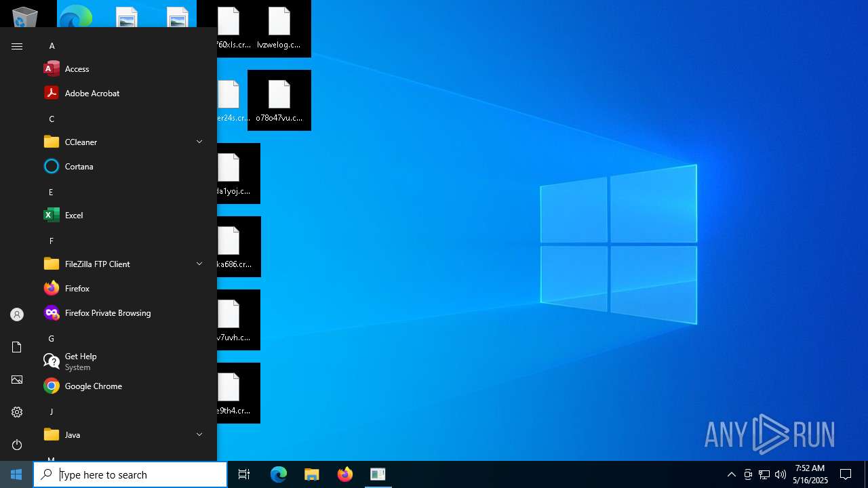The height and width of the screenshot is (488, 868).
Task: Open Excel from the Start menu
Action: [x=125, y=216]
